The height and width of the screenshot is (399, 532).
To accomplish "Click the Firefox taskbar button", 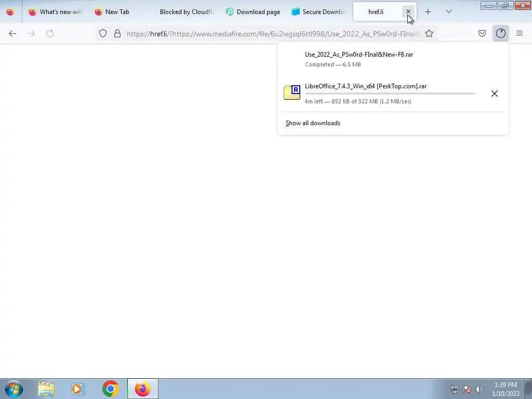I will [x=142, y=389].
